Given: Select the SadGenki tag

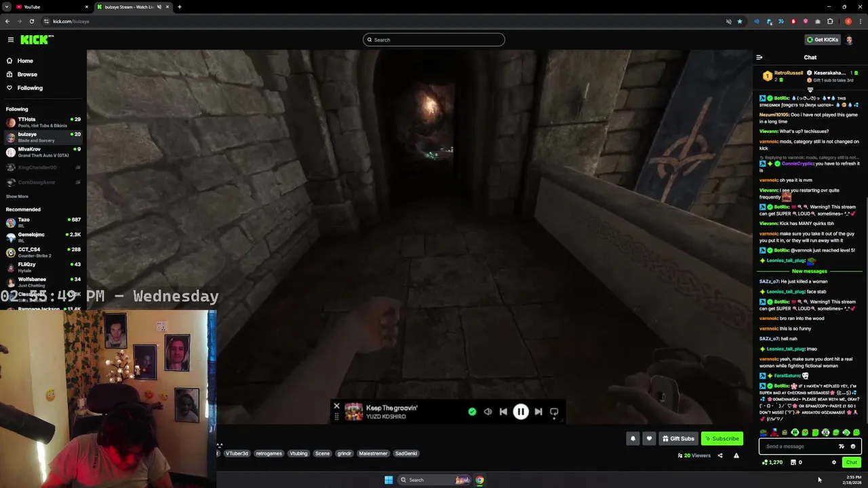Looking at the screenshot, I should (406, 453).
